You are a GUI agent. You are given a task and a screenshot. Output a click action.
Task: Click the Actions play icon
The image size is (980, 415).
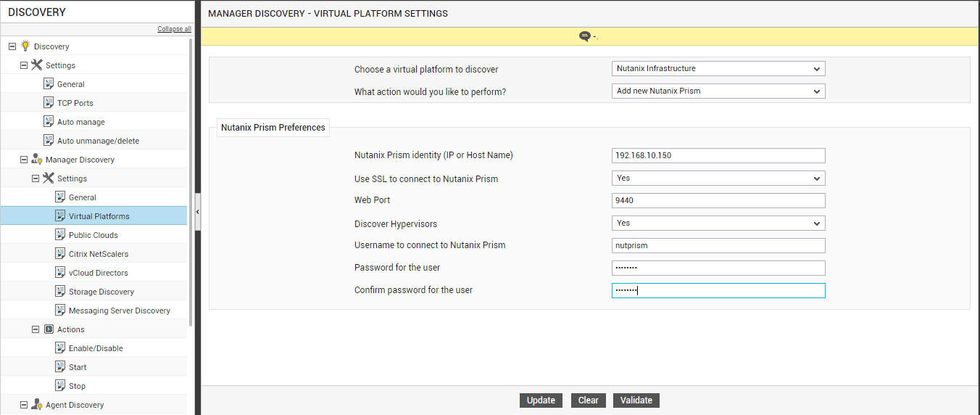point(49,329)
